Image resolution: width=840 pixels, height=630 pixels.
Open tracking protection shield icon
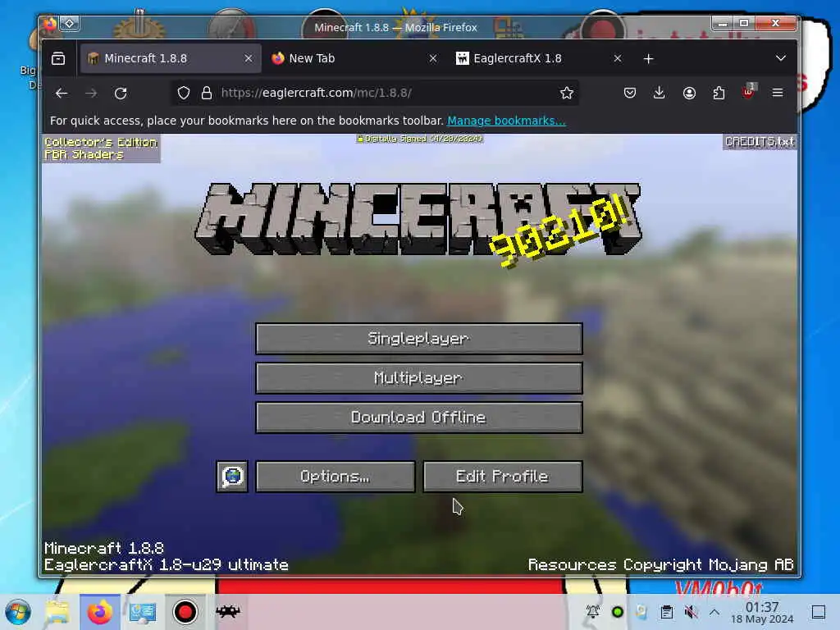[x=184, y=94]
